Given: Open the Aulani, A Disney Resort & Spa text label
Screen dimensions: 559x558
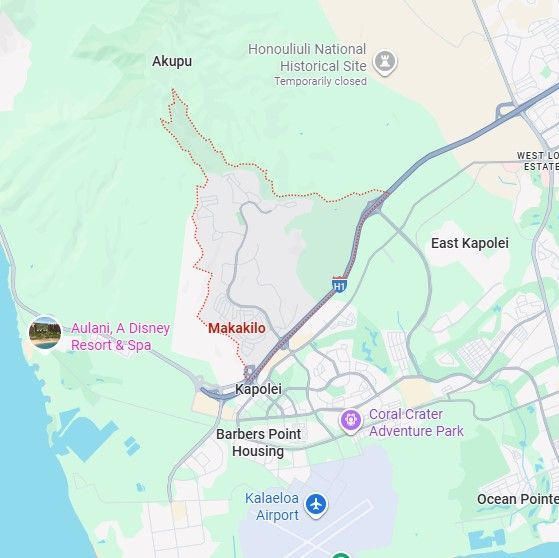Looking at the screenshot, I should tap(120, 337).
